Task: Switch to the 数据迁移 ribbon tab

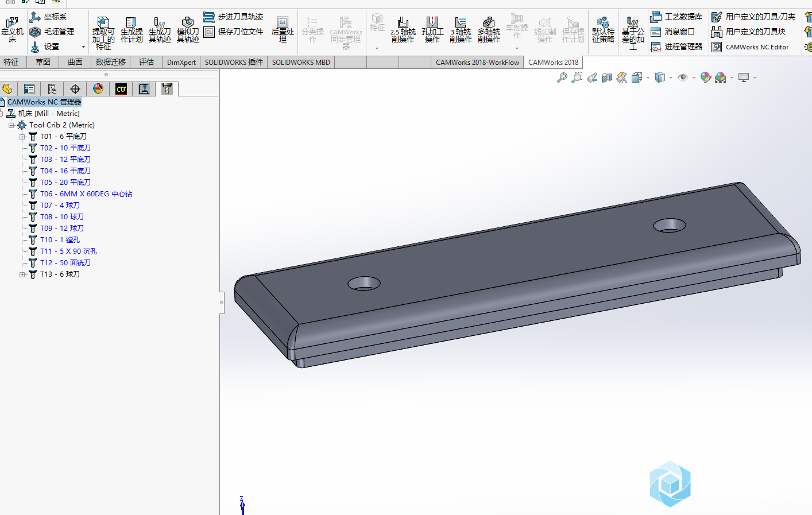Action: pyautogui.click(x=111, y=62)
